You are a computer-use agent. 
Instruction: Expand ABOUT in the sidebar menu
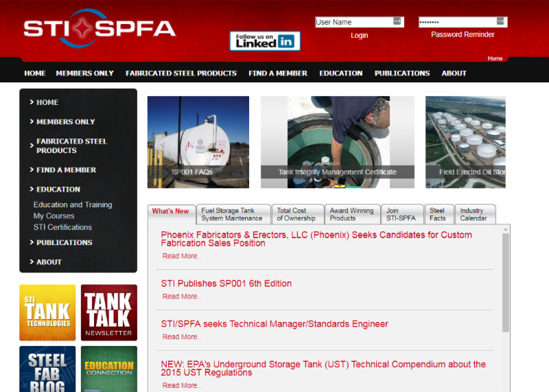click(45, 262)
